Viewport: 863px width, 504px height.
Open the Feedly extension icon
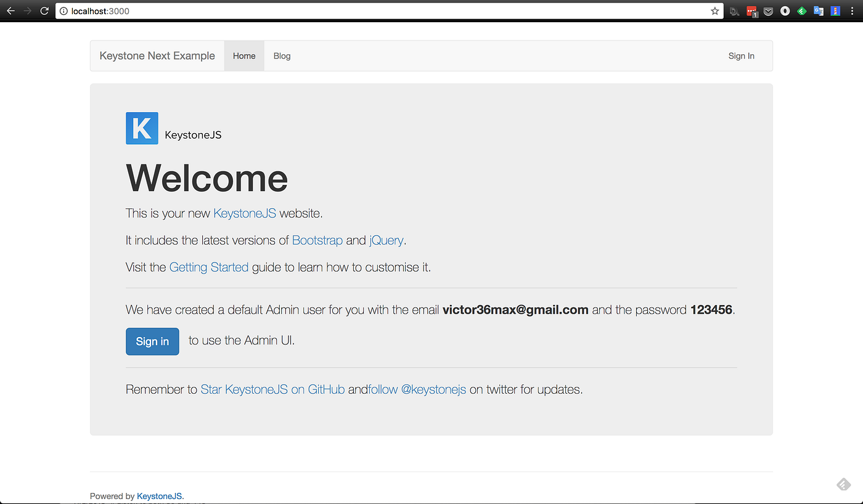click(801, 10)
